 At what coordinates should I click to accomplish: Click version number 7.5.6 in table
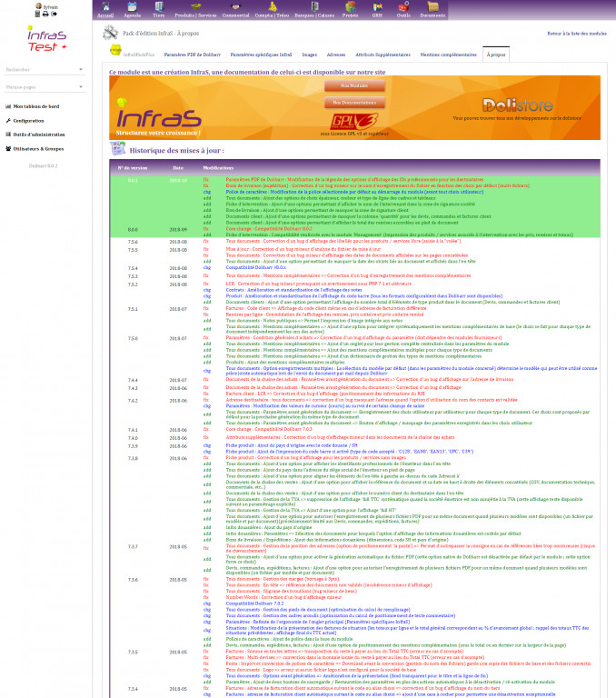coord(133,242)
